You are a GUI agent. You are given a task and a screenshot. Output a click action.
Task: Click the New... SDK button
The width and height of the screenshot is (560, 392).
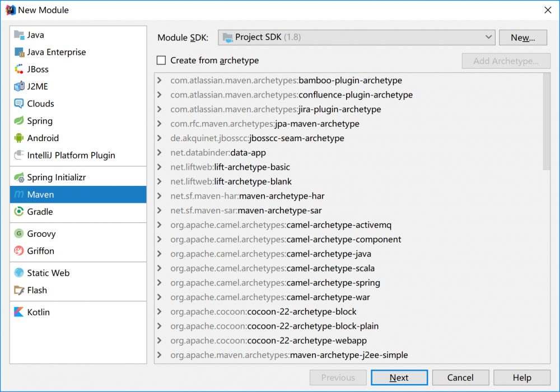pos(522,38)
